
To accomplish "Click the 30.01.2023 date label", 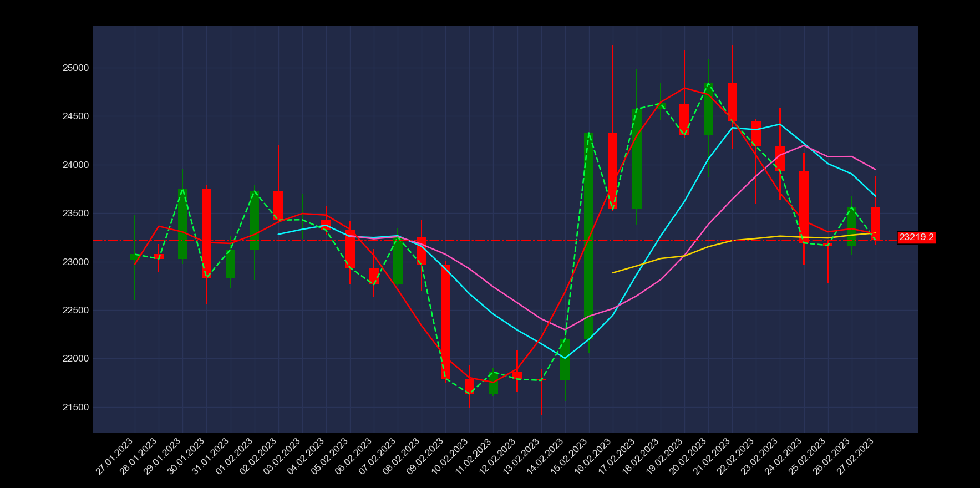I will click(x=186, y=456).
